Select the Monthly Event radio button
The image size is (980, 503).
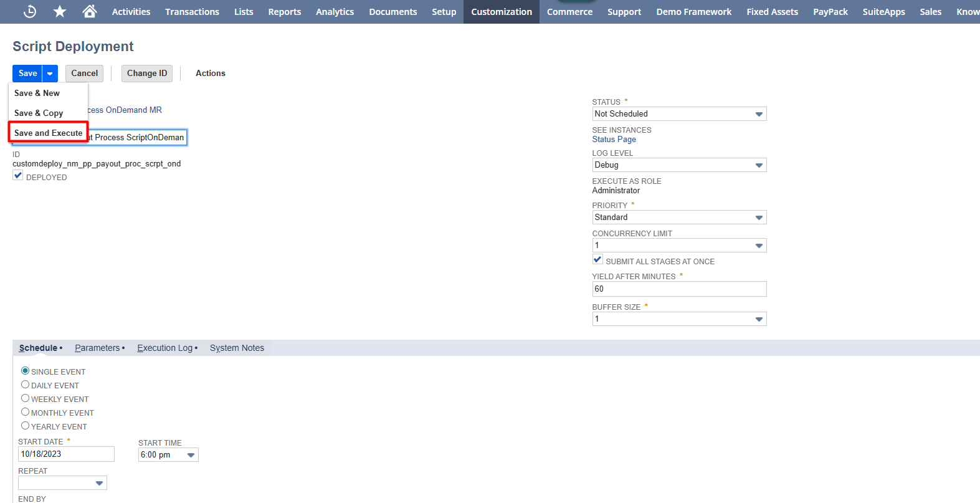tap(26, 412)
